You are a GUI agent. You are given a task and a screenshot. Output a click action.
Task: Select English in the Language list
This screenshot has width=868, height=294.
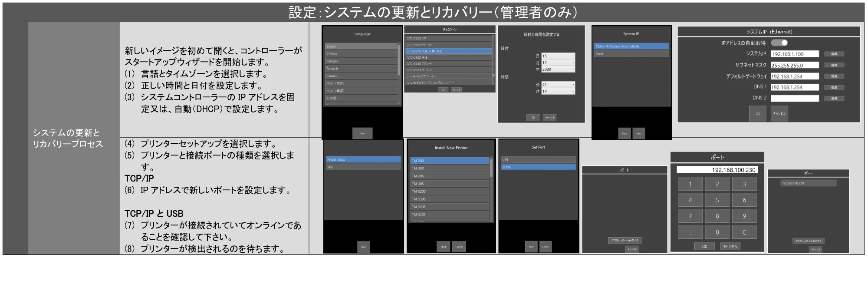361,46
